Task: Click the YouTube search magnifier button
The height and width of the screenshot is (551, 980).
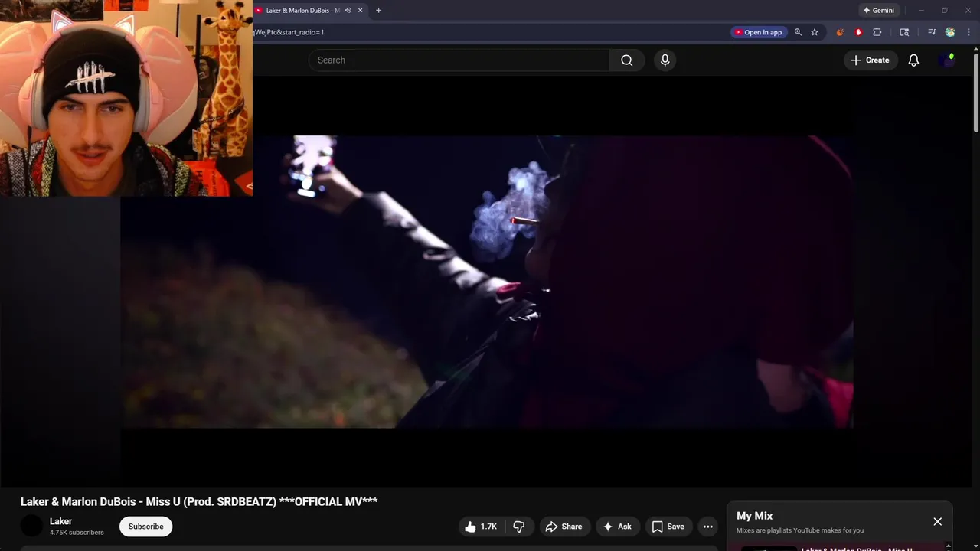Action: [626, 60]
